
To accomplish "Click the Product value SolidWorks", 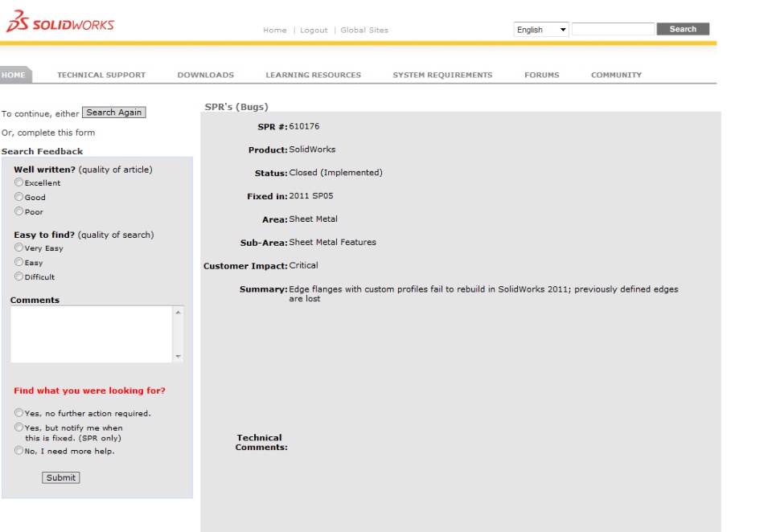I will [x=312, y=149].
